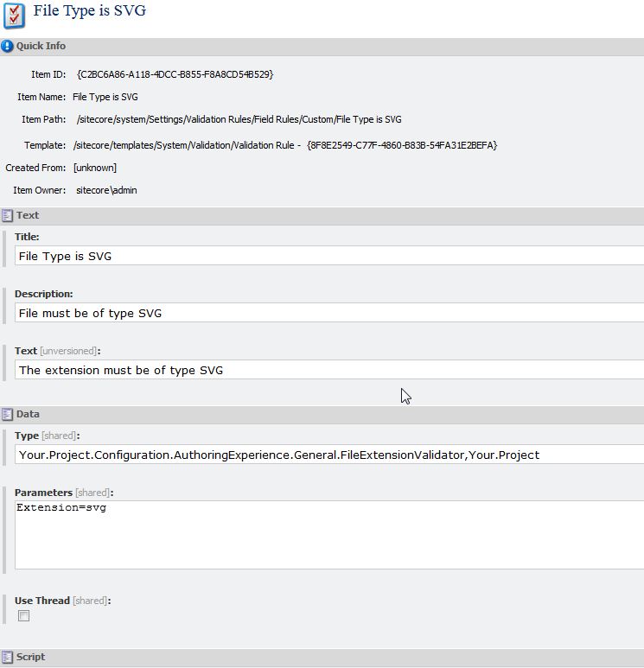Click the Text unversioned input field
Image resolution: width=644 pixels, height=668 pixels.
[x=329, y=370]
